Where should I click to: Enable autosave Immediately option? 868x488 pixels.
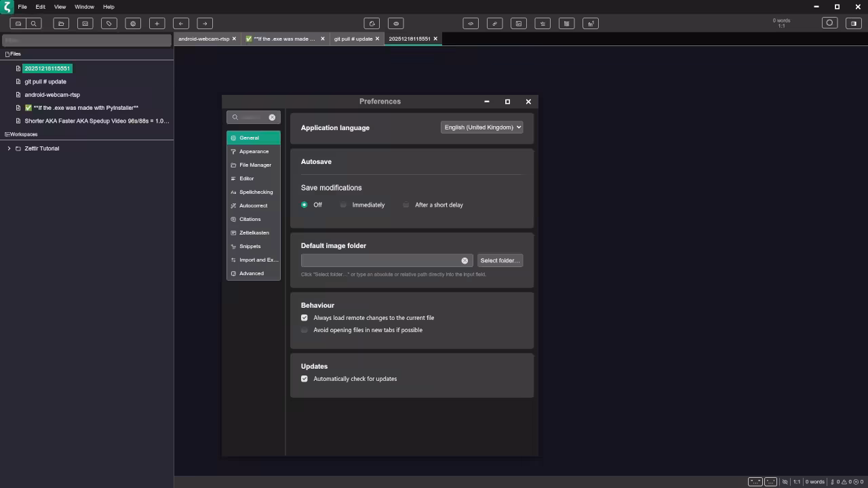coord(343,205)
